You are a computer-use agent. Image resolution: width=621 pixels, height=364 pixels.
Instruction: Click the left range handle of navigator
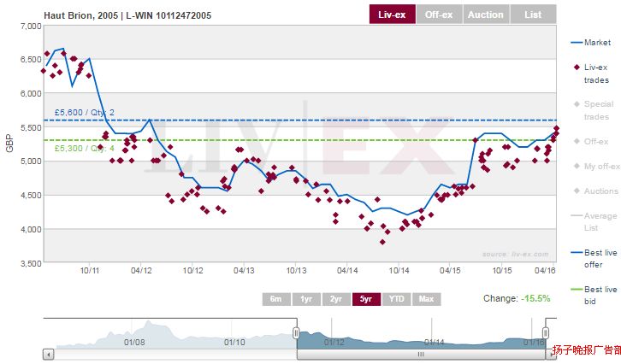(296, 332)
